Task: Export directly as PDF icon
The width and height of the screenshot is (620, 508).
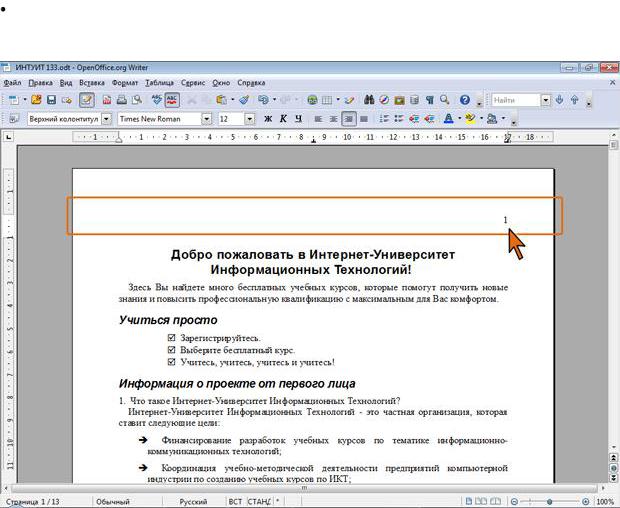Action: click(107, 100)
